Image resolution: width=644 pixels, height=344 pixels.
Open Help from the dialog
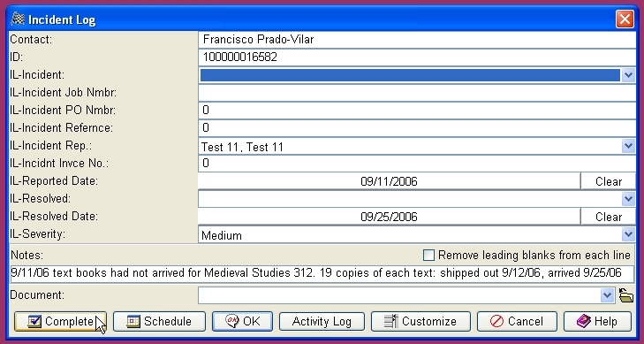coord(597,321)
